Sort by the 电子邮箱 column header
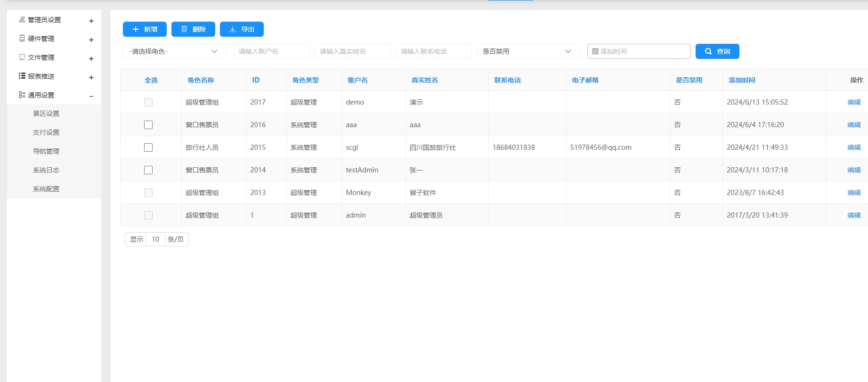 pyautogui.click(x=585, y=80)
